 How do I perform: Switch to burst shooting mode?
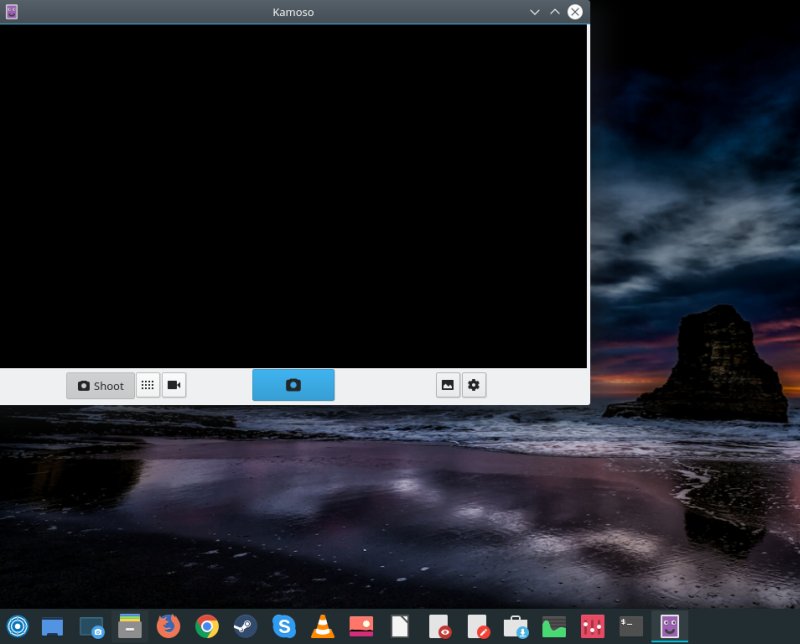(148, 385)
